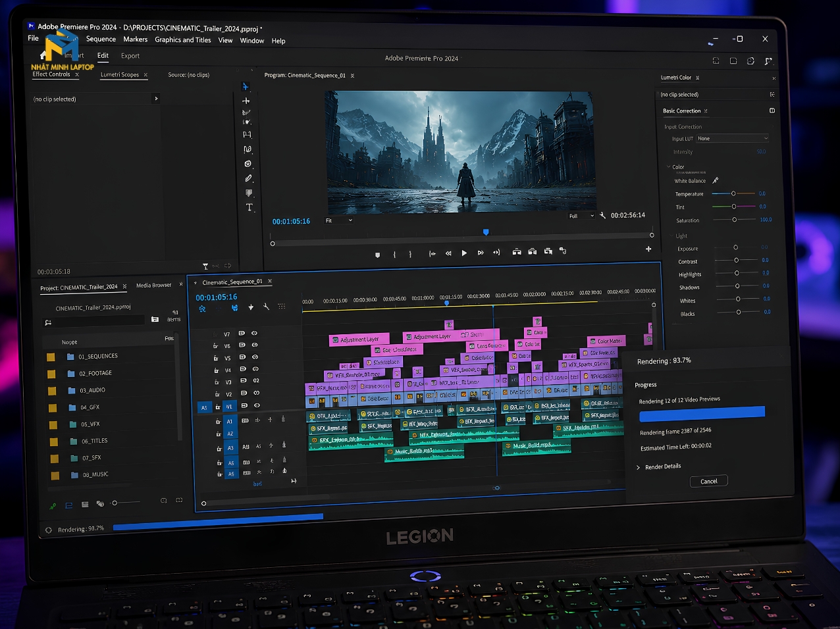Switch to the Export workspace tab
Screen dimensions: 840x629
click(x=130, y=56)
